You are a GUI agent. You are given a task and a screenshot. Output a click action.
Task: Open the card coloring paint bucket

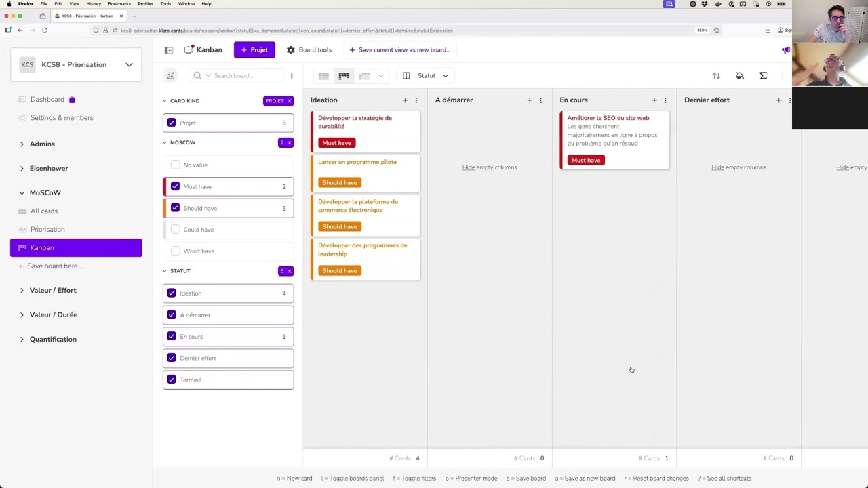tap(740, 76)
